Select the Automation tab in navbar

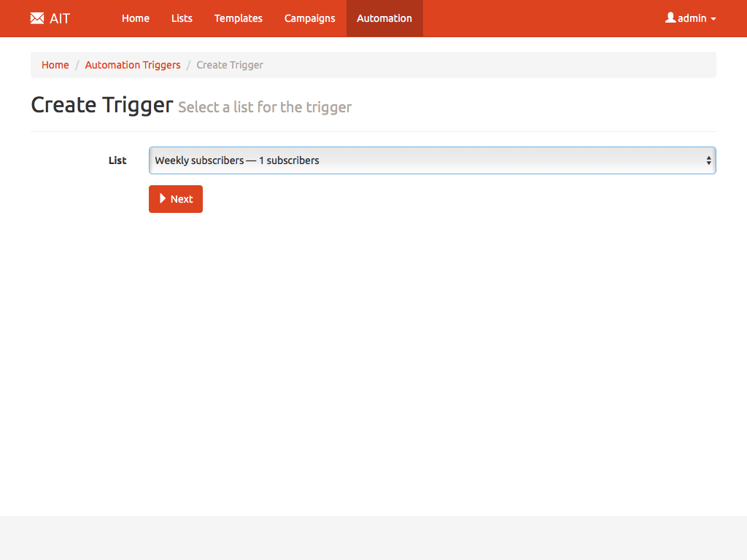[384, 18]
